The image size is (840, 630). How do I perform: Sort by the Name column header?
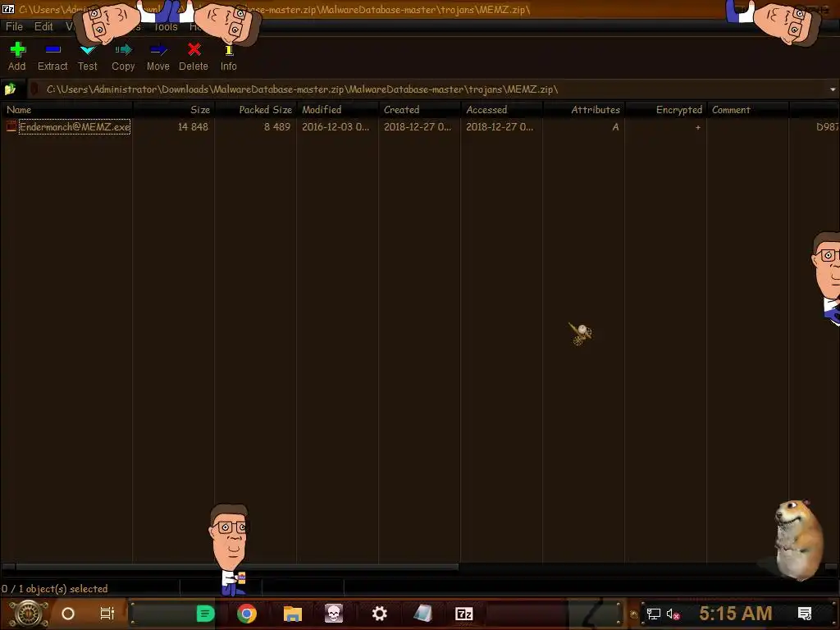[x=66, y=109]
